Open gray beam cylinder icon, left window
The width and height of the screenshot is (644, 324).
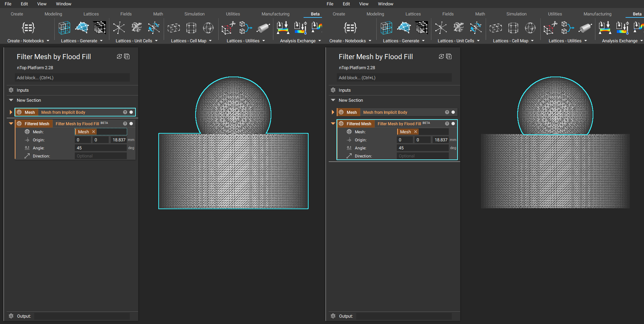pos(263,28)
